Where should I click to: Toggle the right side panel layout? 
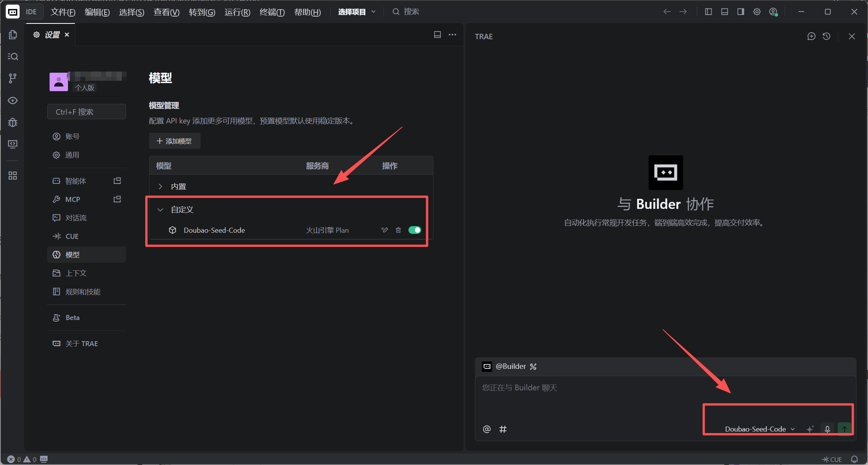click(x=740, y=12)
